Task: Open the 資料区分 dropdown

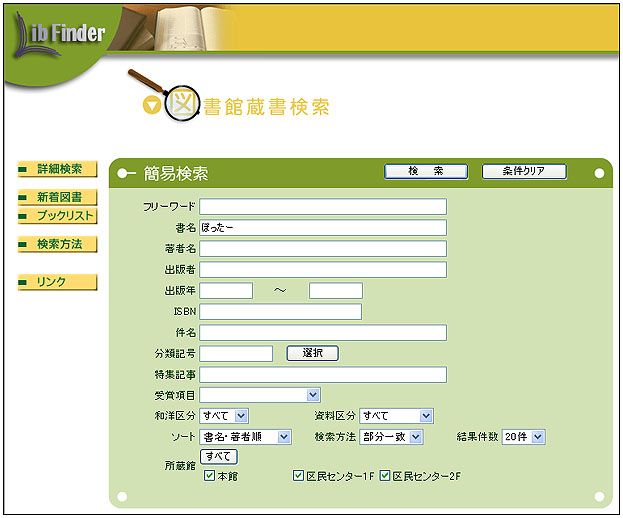Action: click(396, 416)
